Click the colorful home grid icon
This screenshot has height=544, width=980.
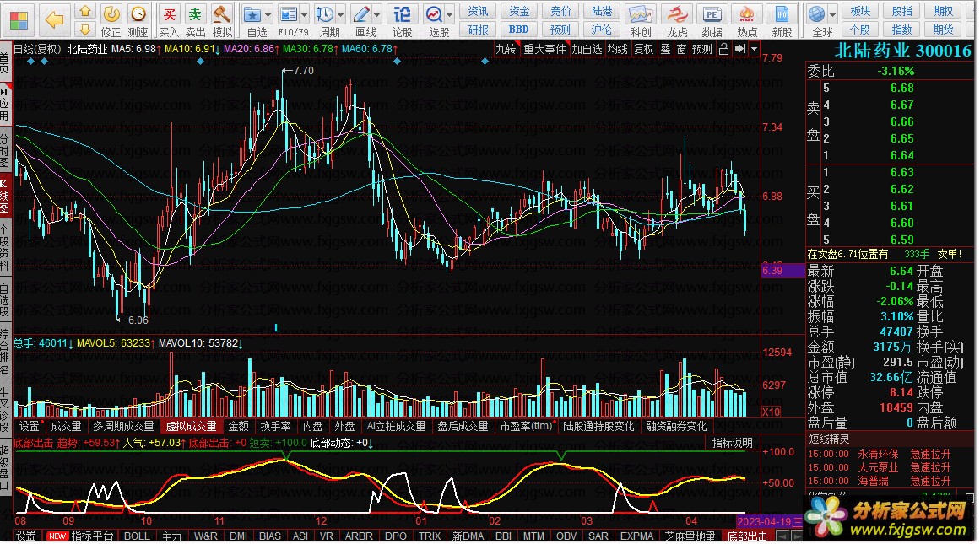(x=19, y=20)
